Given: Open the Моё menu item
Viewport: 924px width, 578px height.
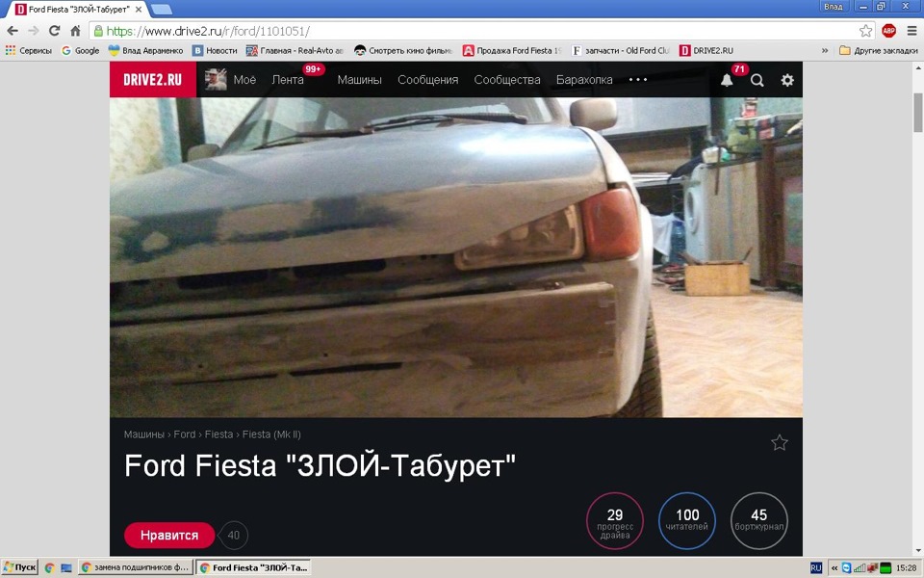Looking at the screenshot, I should pos(244,80).
